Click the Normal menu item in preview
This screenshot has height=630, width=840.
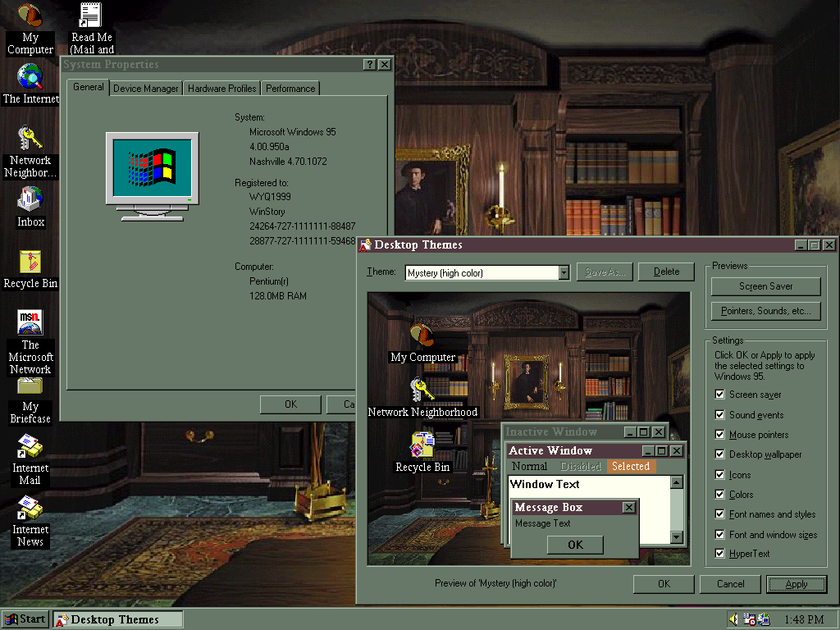[x=529, y=466]
